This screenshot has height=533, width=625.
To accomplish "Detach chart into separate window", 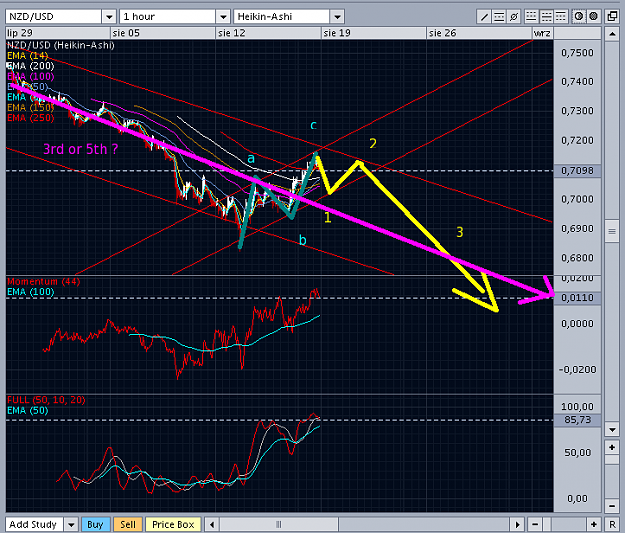I will coord(612,17).
